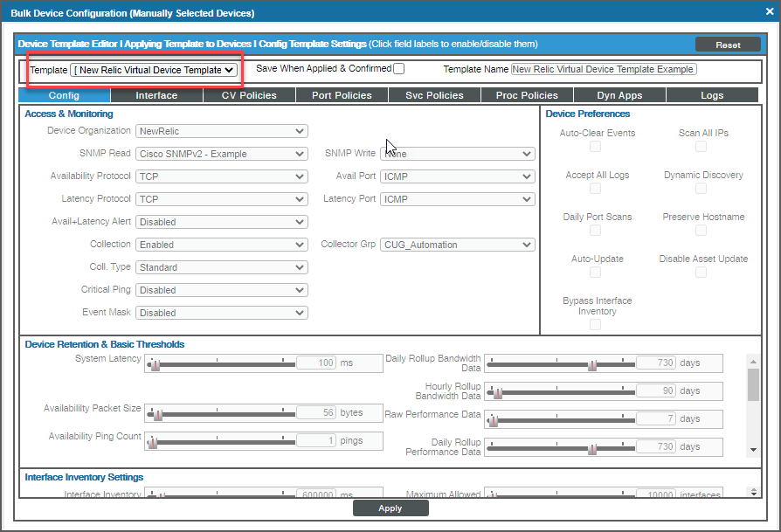Click the Event Mask field label

[x=107, y=312]
